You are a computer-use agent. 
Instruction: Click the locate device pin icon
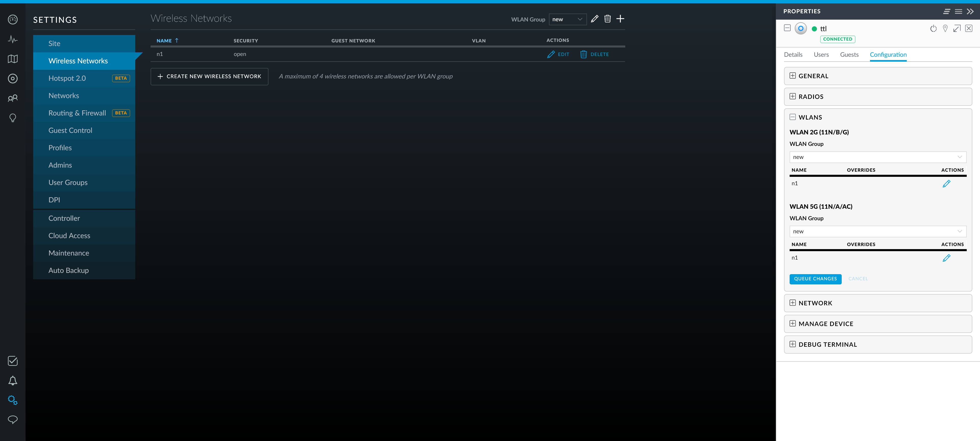[945, 29]
